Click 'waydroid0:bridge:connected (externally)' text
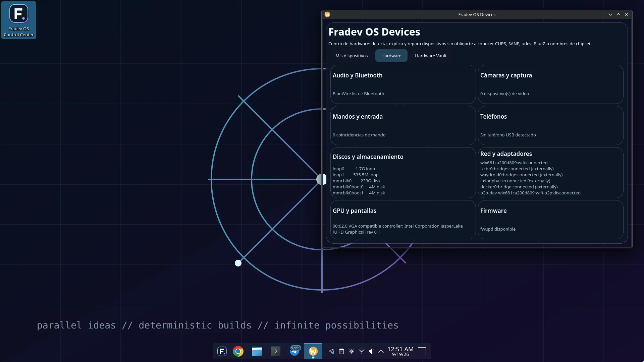Screen dimensions: 644x362 coord(521,175)
